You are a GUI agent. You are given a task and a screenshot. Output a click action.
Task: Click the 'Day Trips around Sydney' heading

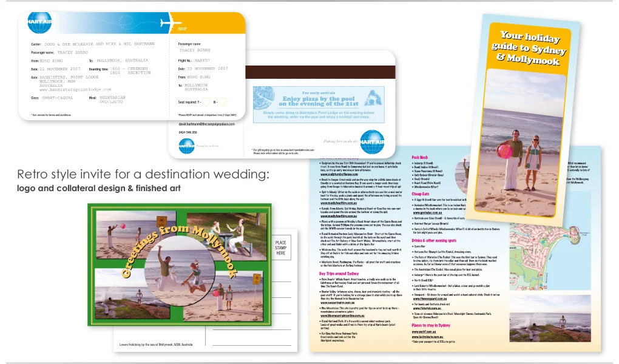point(339,273)
